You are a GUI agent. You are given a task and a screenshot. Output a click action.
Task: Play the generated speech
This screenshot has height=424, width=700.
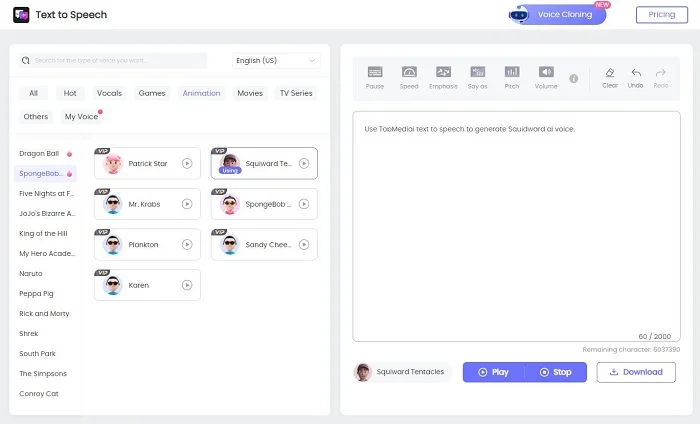click(494, 372)
